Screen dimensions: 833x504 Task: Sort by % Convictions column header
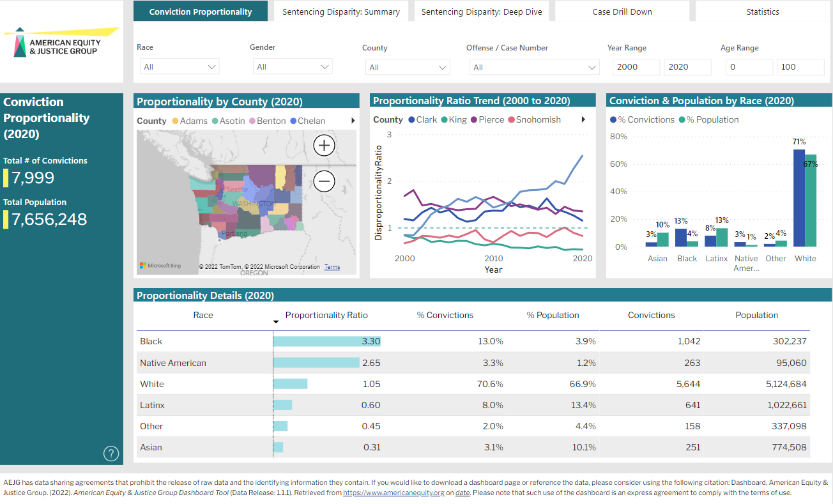[x=445, y=315]
